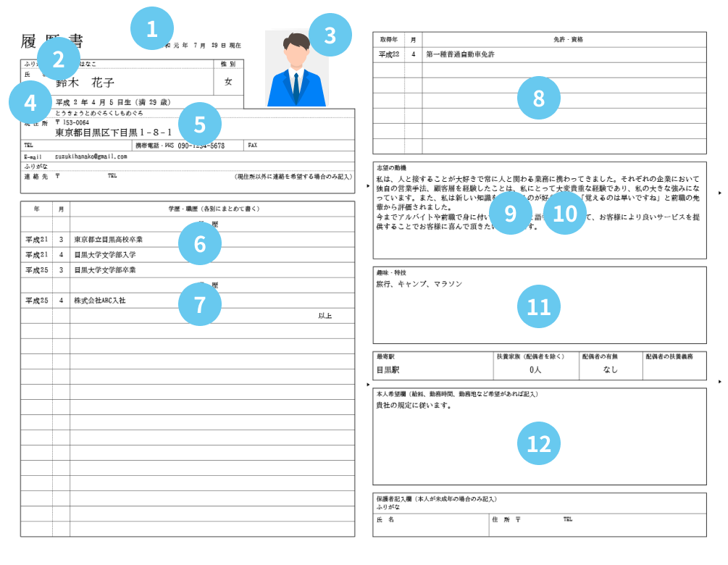Click the 配偶者の有無 label

coord(600,357)
